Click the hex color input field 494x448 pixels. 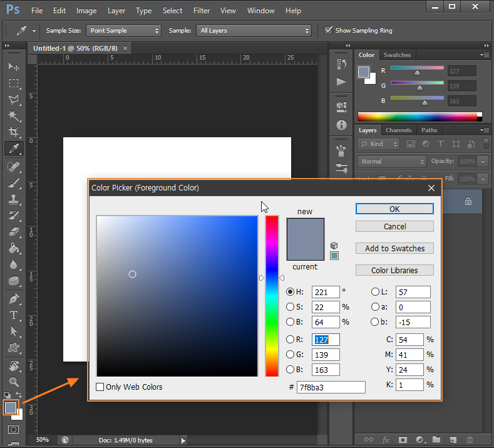(331, 387)
